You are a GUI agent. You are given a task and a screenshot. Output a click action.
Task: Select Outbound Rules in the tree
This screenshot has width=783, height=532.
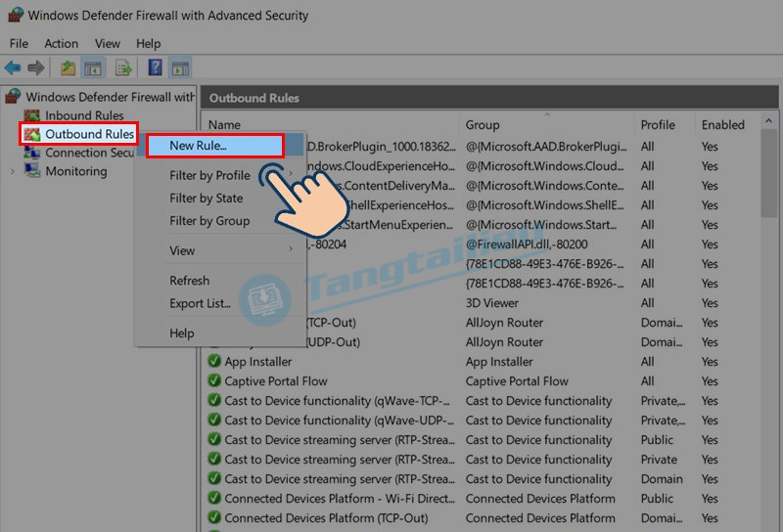pos(89,134)
